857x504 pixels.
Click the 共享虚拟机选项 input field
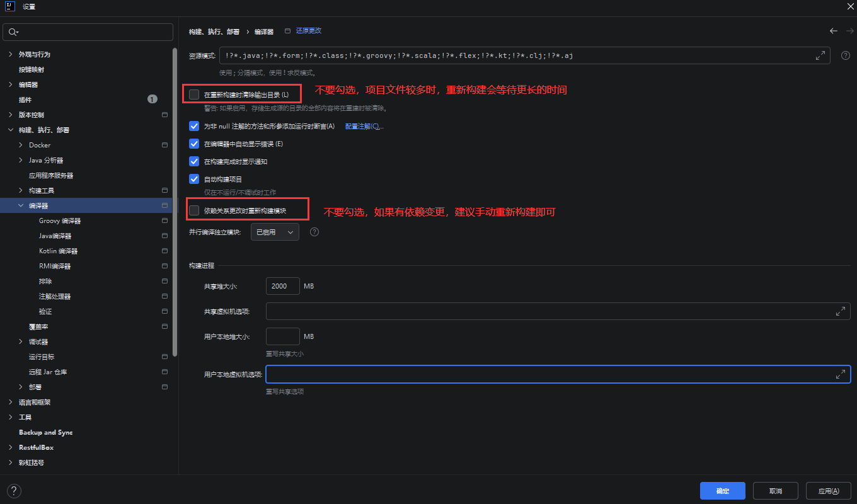click(558, 311)
